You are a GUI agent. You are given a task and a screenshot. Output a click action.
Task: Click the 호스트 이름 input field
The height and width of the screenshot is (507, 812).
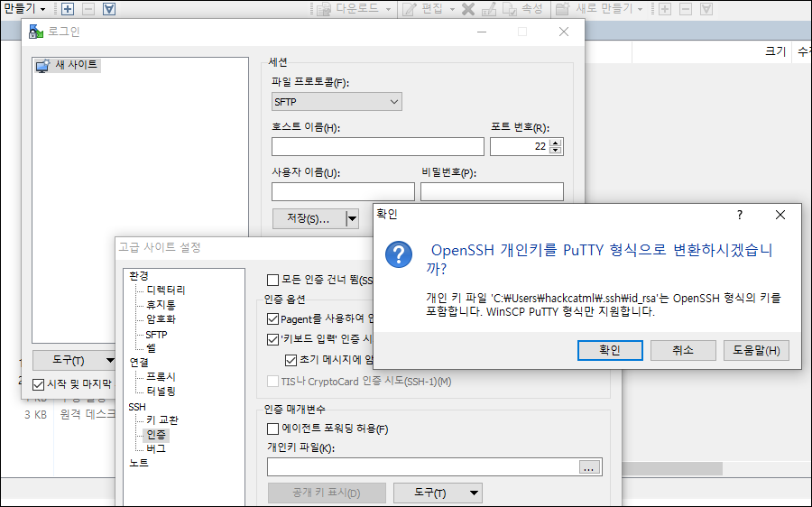[x=378, y=146]
